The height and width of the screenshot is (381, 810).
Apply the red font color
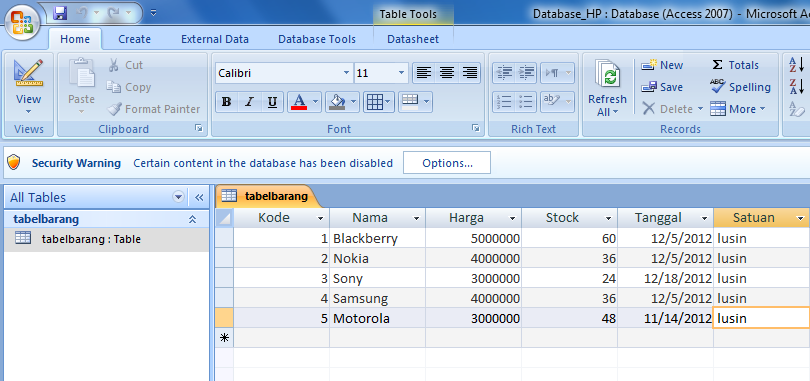299,102
